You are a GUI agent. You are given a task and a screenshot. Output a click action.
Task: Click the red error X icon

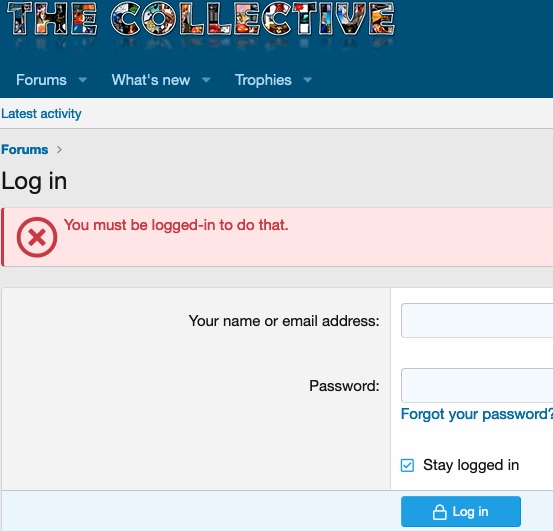(37, 237)
